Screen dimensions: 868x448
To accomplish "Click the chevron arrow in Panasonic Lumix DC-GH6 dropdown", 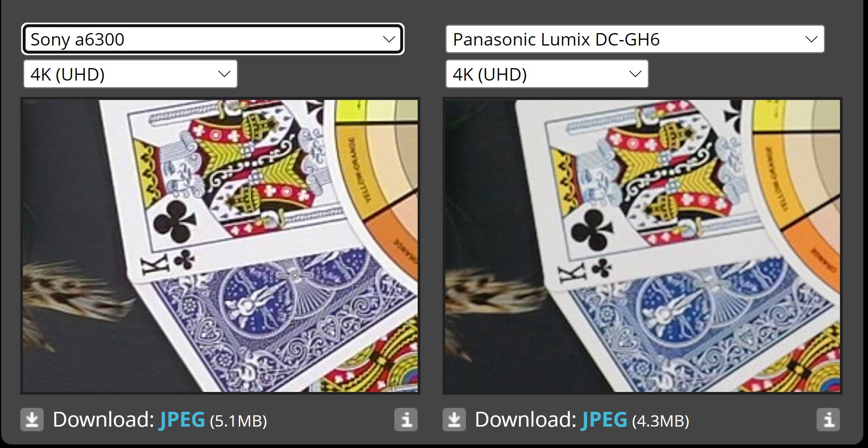I will click(x=811, y=39).
